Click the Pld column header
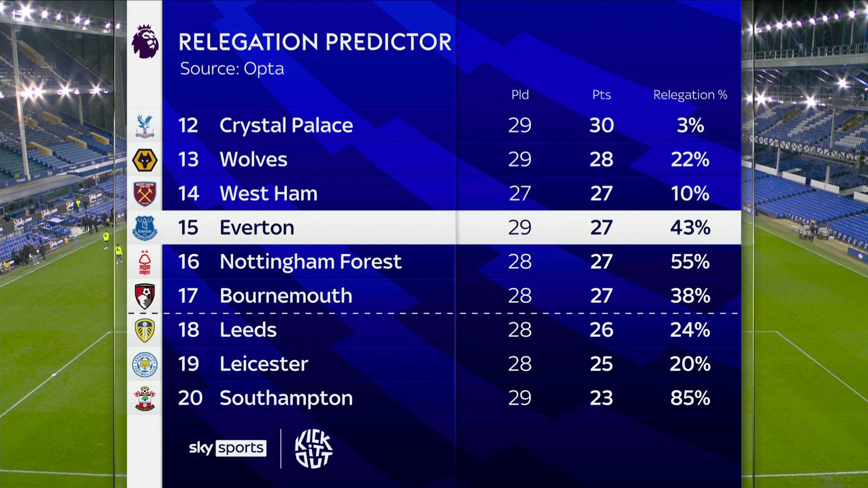This screenshot has width=868, height=488. pyautogui.click(x=520, y=95)
